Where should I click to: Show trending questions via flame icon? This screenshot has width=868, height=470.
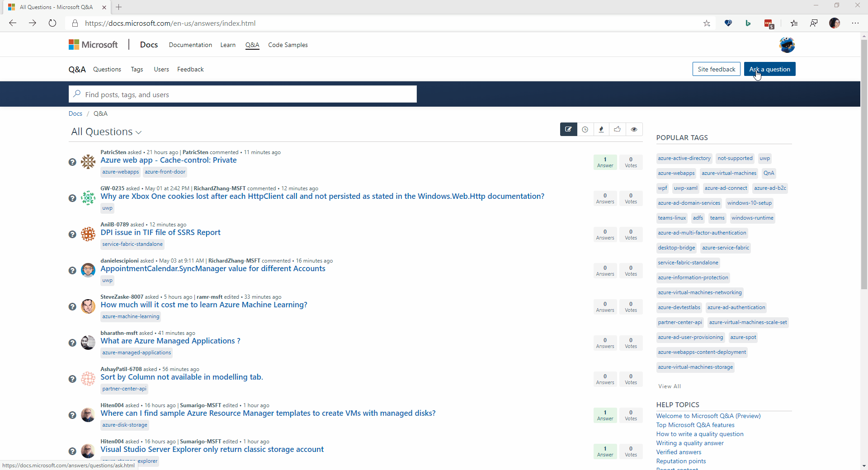(601, 129)
